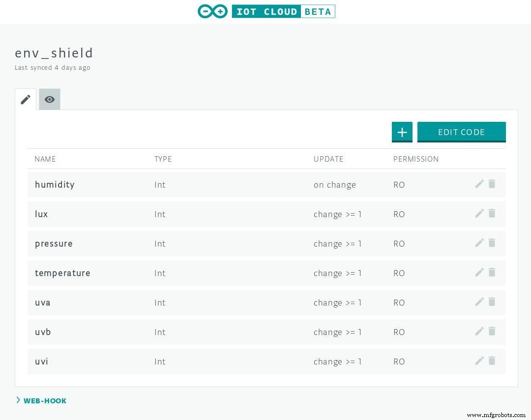
Task: Edit the temperature property with its pencil icon
Action: click(x=479, y=273)
